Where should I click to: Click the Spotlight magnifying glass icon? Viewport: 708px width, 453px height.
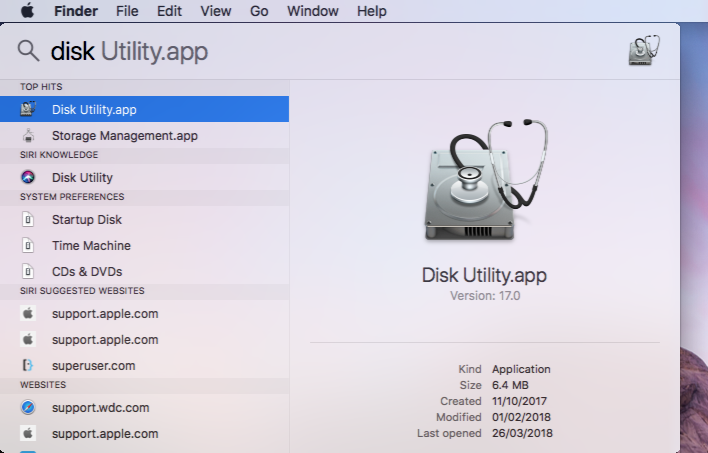29,51
